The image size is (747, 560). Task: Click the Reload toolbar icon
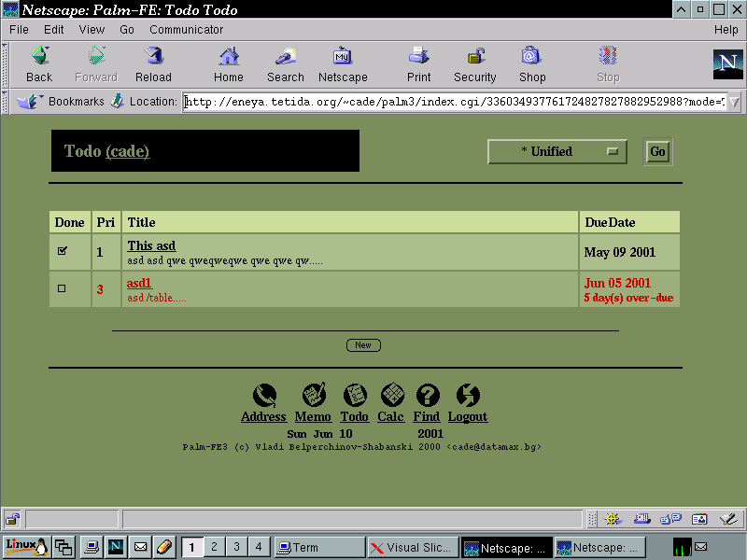coord(153,57)
